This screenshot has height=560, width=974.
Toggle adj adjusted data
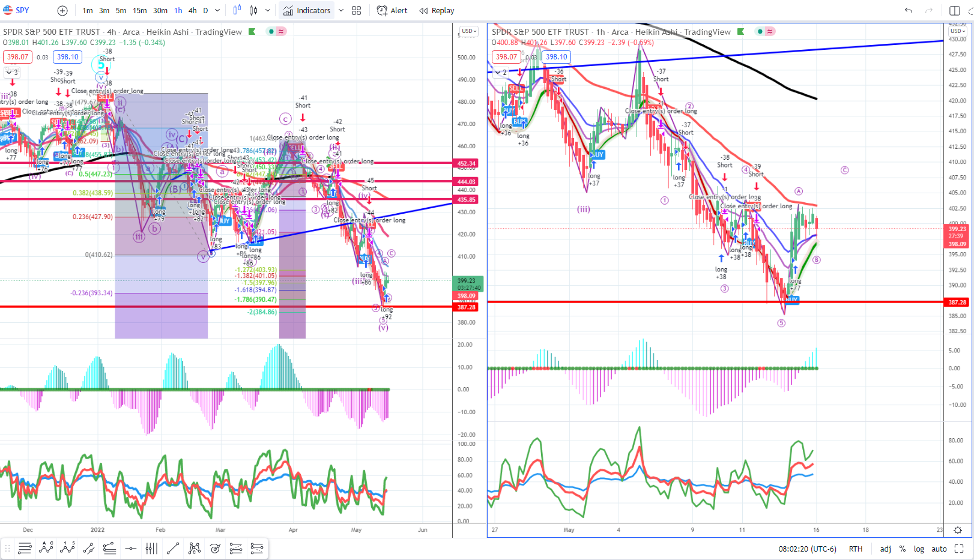[x=885, y=549]
